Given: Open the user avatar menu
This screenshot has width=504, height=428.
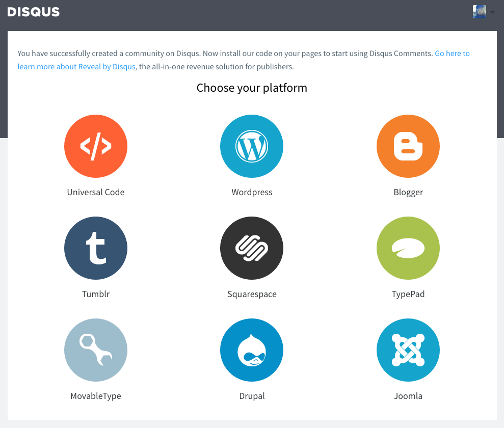Looking at the screenshot, I should click(479, 12).
